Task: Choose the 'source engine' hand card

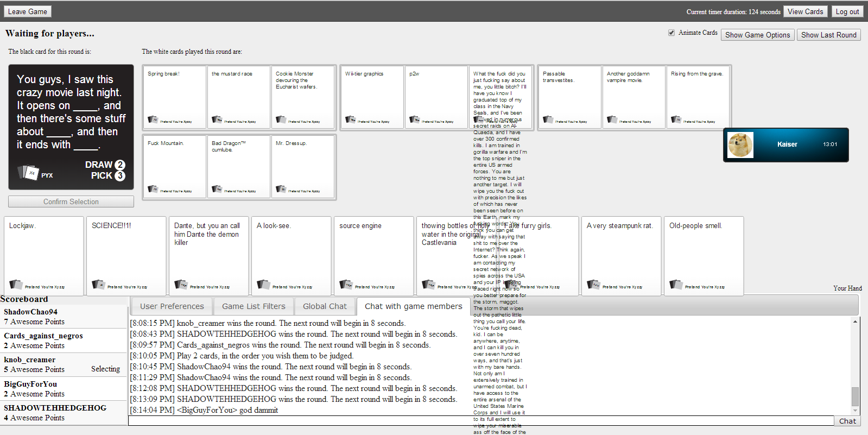Action: pyautogui.click(x=374, y=256)
